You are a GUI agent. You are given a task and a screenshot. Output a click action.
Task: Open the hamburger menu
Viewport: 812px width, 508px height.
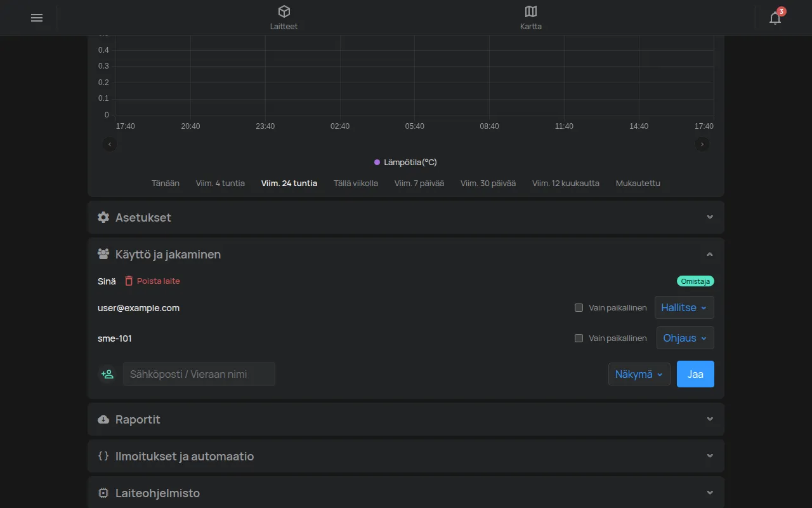pos(37,18)
